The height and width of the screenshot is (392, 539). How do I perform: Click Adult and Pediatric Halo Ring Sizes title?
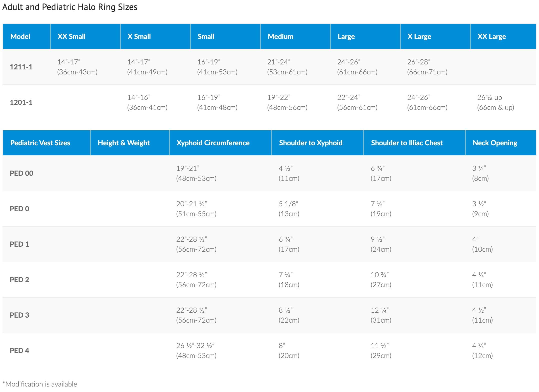pos(70,7)
